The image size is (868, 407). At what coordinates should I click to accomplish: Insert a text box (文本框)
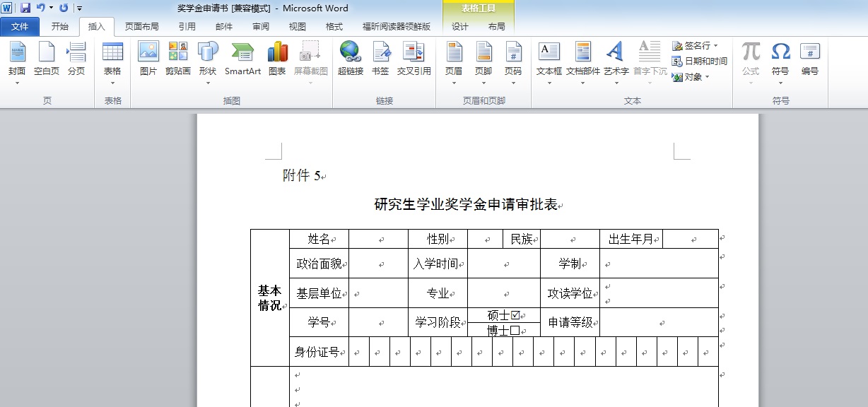point(549,63)
